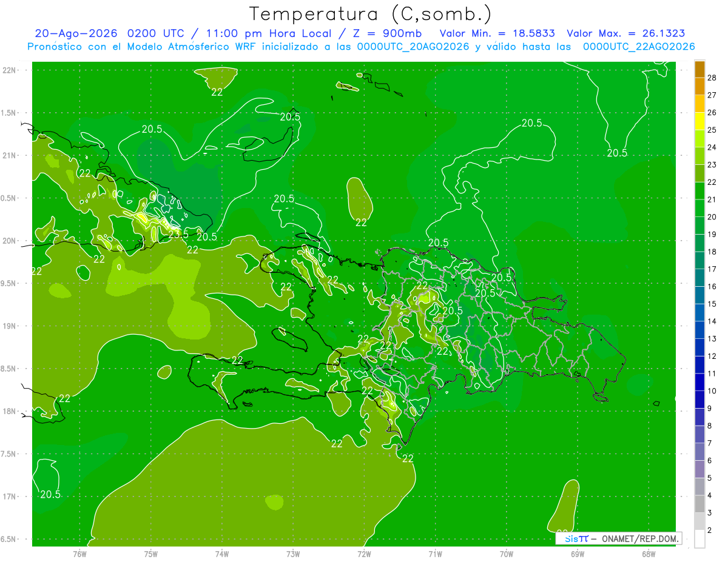Click the '0200 UTC' time text
This screenshot has width=728, height=562.
[155, 33]
